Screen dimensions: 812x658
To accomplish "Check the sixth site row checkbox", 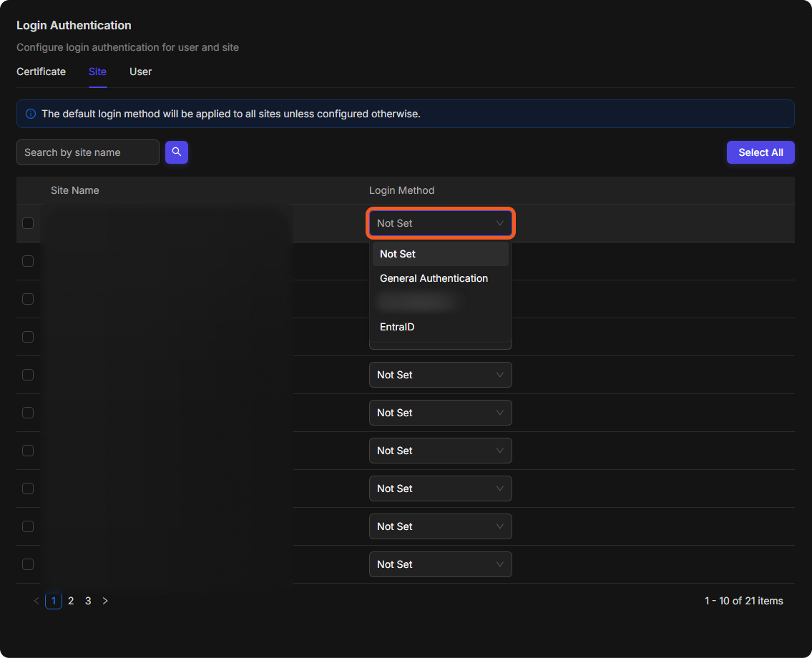I will [x=28, y=413].
